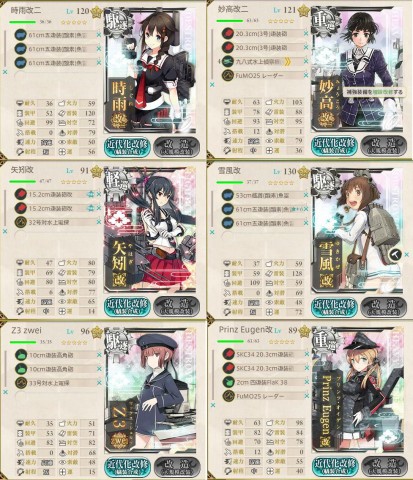Remove Yahagi's first 15.2cm gun equipment
This screenshot has width=413, height=480.
[99, 194]
